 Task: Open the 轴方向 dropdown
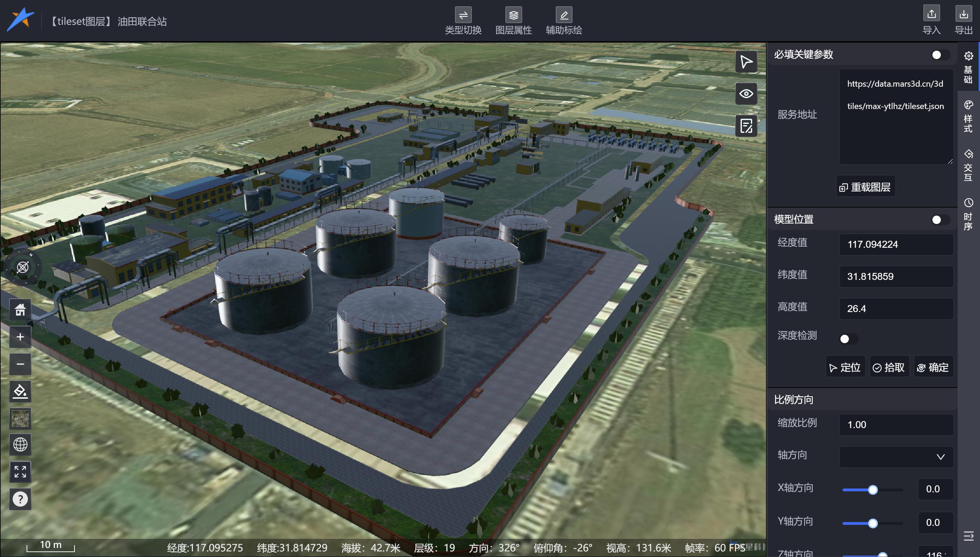(896, 457)
